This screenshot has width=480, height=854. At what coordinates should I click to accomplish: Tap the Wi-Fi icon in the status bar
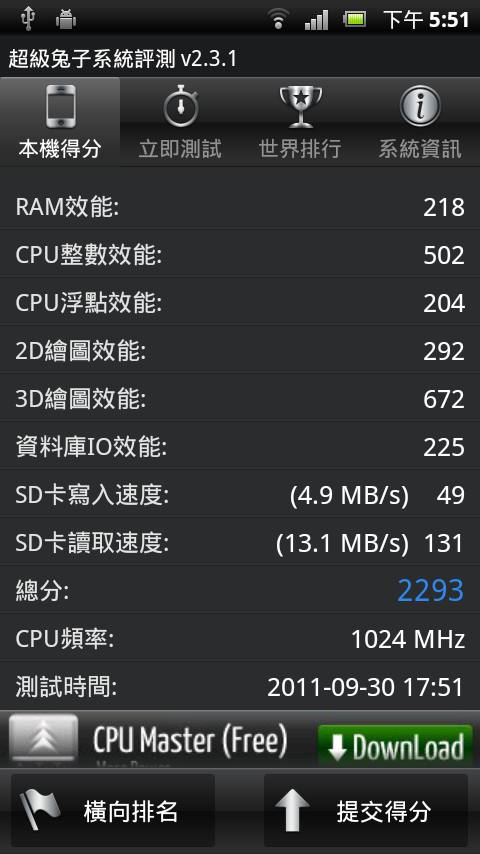pyautogui.click(x=278, y=20)
